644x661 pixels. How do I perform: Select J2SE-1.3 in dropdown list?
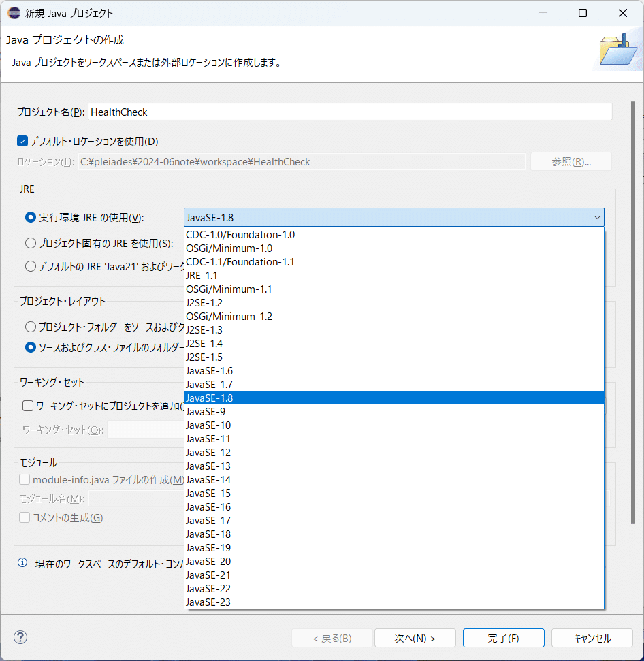click(x=393, y=330)
